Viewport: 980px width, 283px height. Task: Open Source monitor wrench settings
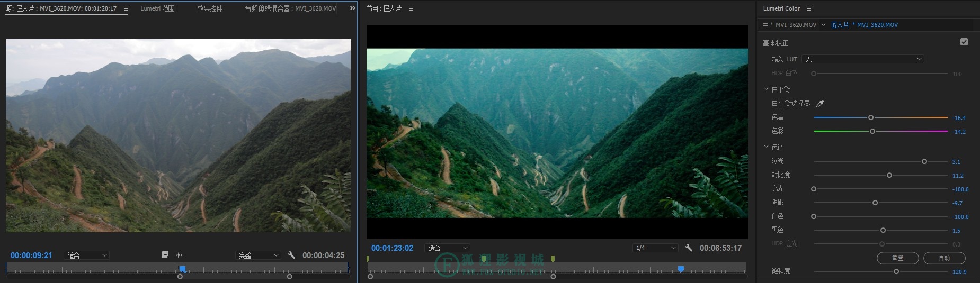pyautogui.click(x=291, y=255)
